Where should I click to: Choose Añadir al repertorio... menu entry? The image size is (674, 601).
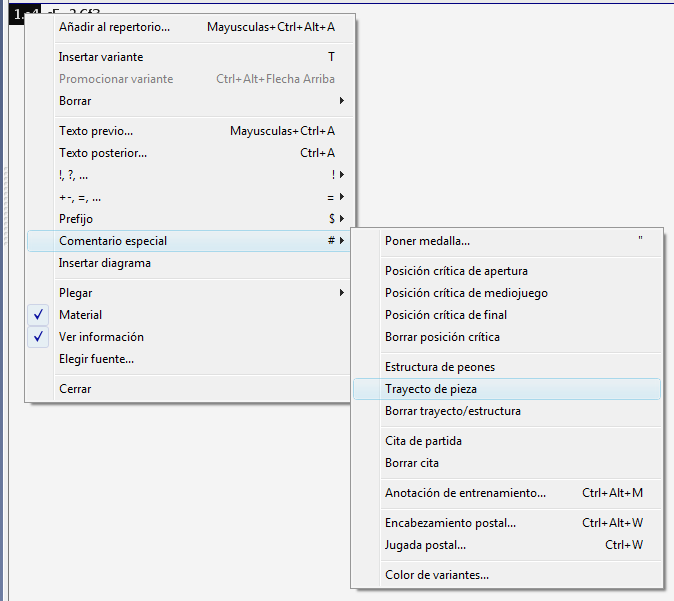point(190,27)
